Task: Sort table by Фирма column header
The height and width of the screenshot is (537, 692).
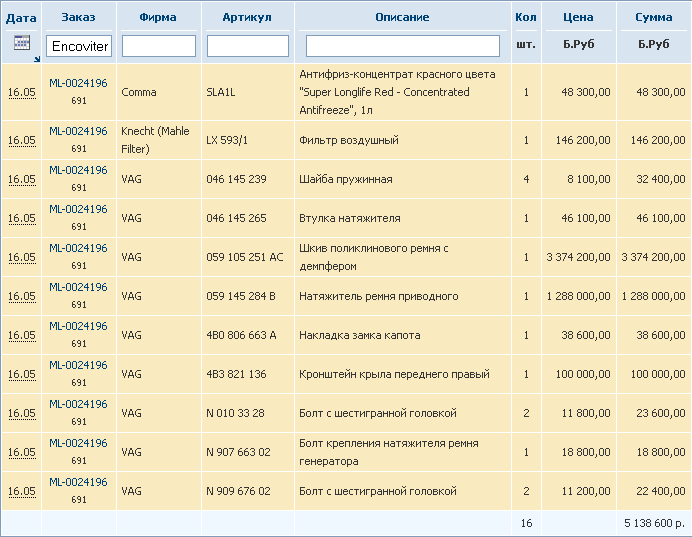Action: [x=158, y=17]
